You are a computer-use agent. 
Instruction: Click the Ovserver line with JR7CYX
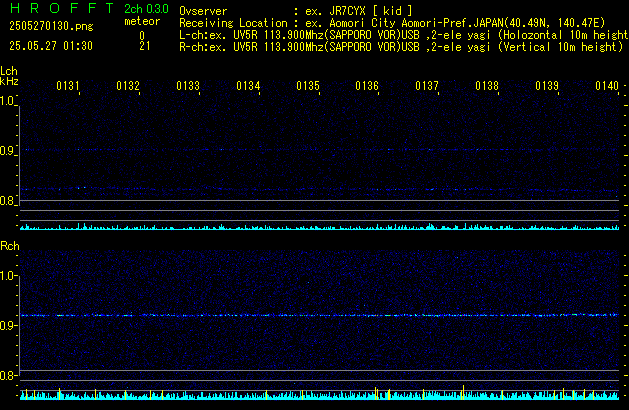[296, 11]
